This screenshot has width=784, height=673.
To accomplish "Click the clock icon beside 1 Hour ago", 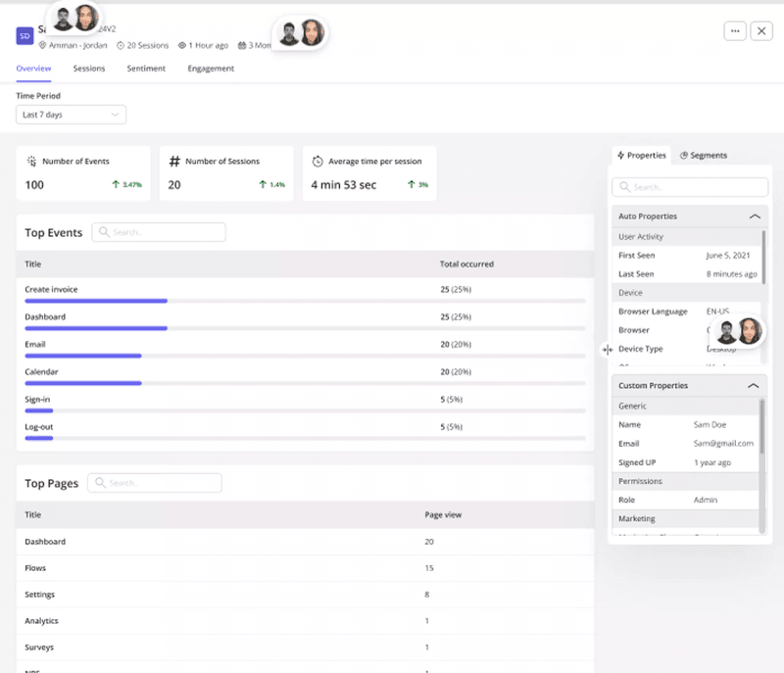I will click(181, 43).
